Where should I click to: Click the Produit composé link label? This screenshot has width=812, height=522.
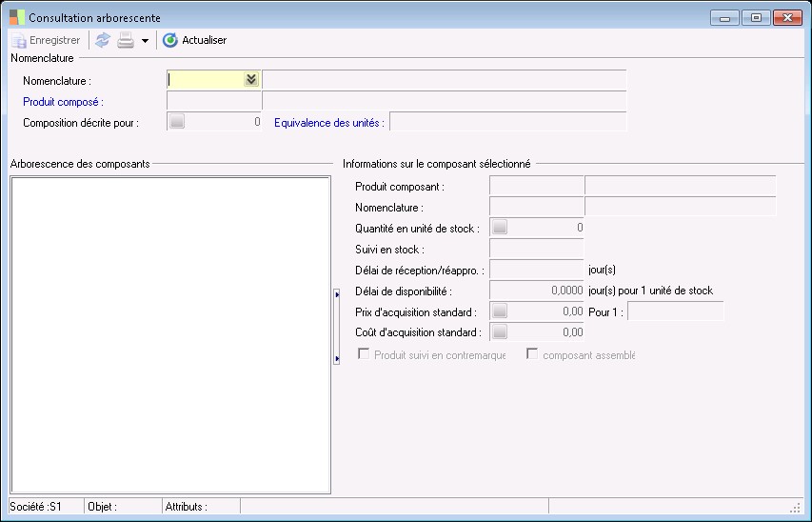(x=63, y=102)
